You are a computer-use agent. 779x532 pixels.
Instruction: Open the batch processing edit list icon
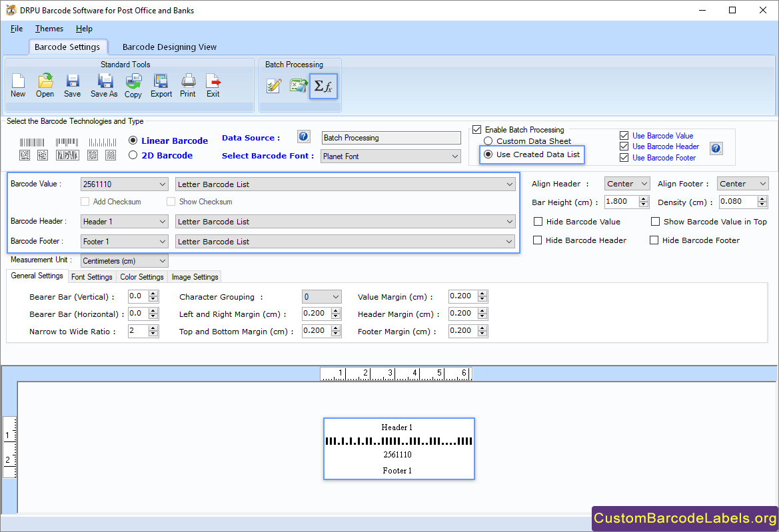click(275, 86)
